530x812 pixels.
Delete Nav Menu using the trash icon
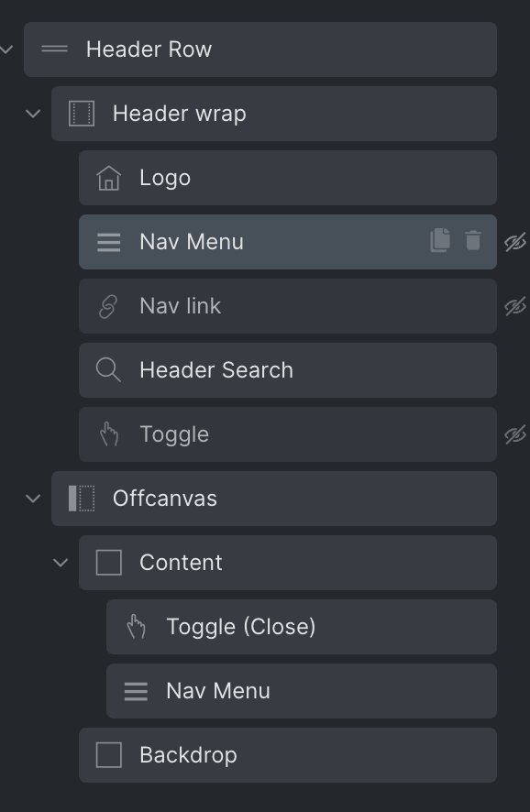473,241
